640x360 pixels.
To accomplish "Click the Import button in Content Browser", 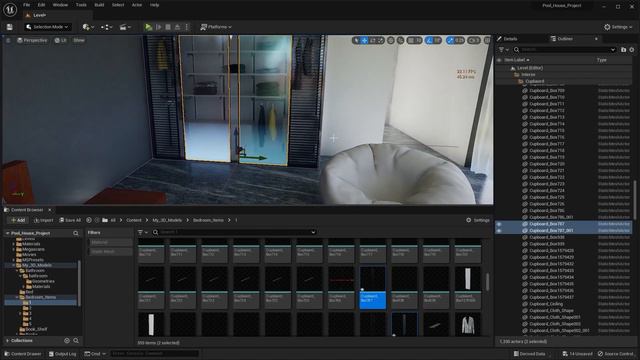I will coord(43,220).
